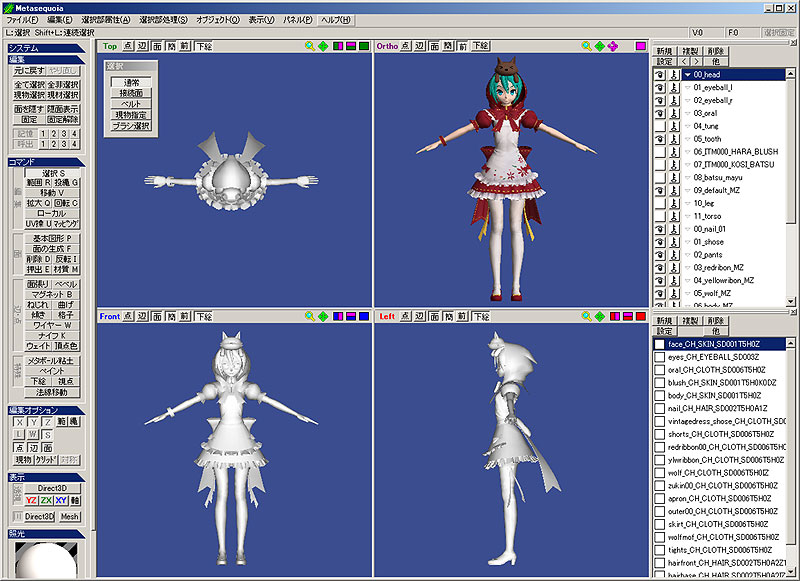The image size is (800, 581).
Task: Click the green pan icon in Left view
Action: pos(599,316)
